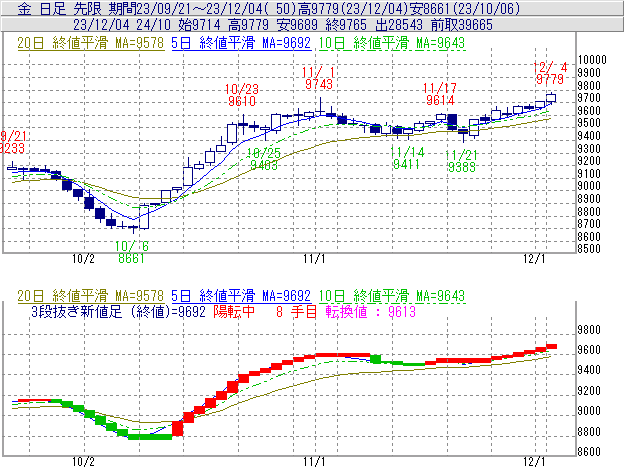Click the 11/14 low label 9411
The height and width of the screenshot is (475, 624).
[406, 164]
